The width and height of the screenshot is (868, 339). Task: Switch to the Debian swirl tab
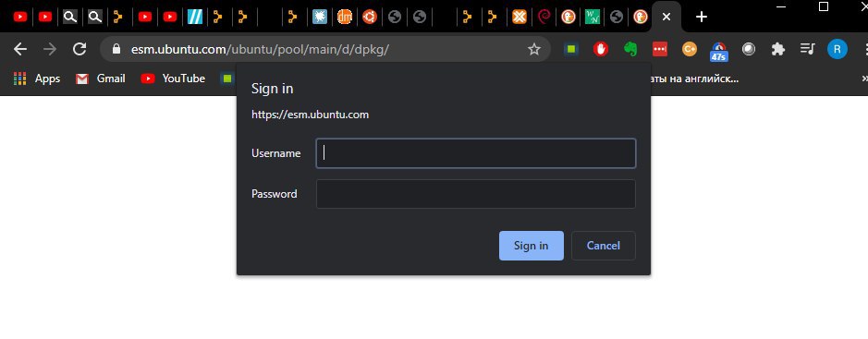[544, 18]
